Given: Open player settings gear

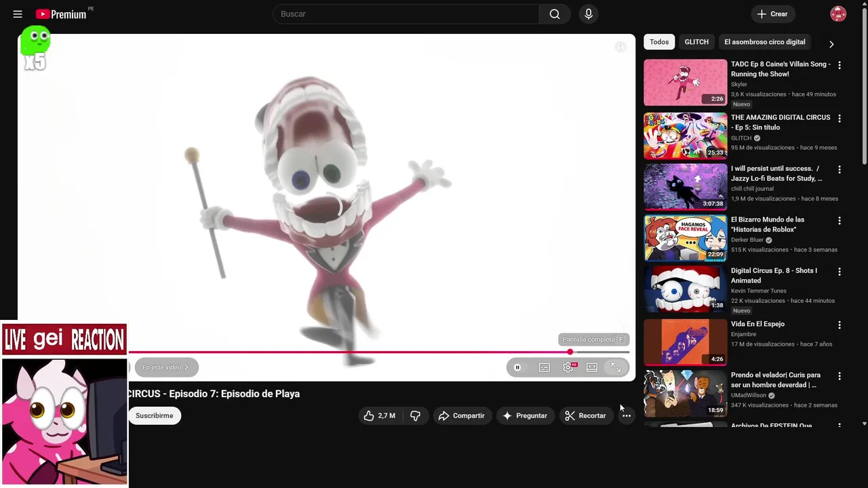Looking at the screenshot, I should tap(568, 367).
